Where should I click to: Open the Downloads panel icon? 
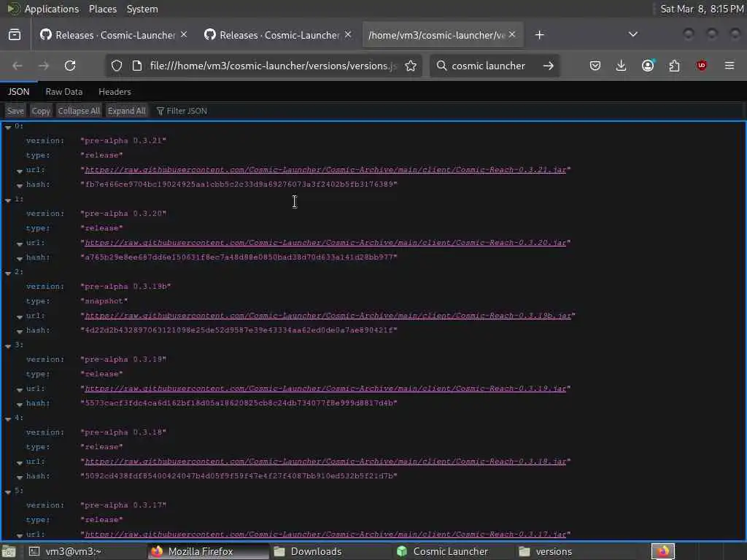(622, 66)
